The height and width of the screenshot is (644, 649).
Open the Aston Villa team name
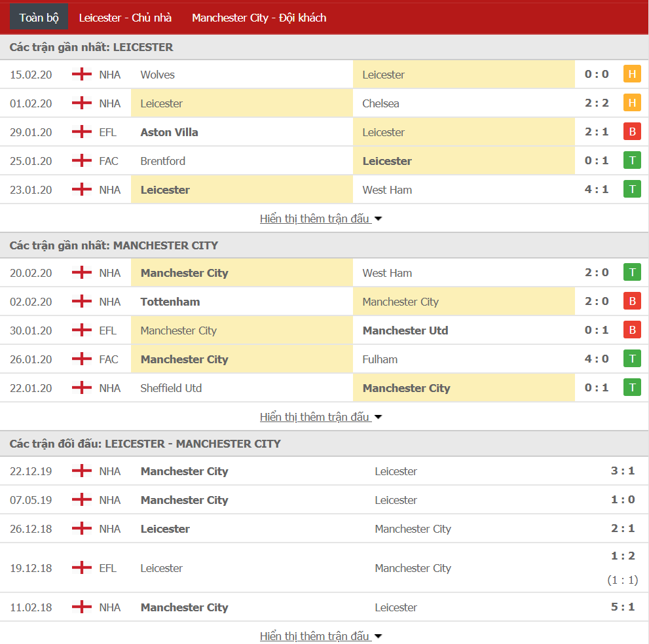tap(169, 132)
